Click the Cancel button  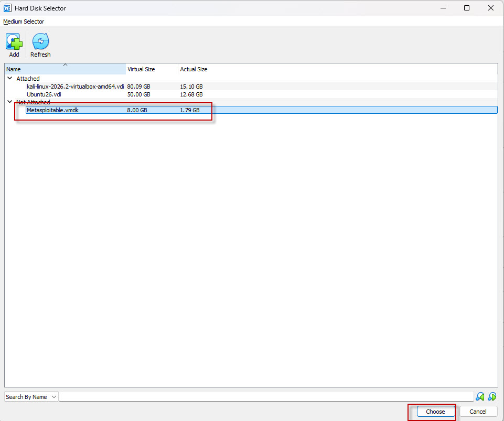(x=478, y=412)
